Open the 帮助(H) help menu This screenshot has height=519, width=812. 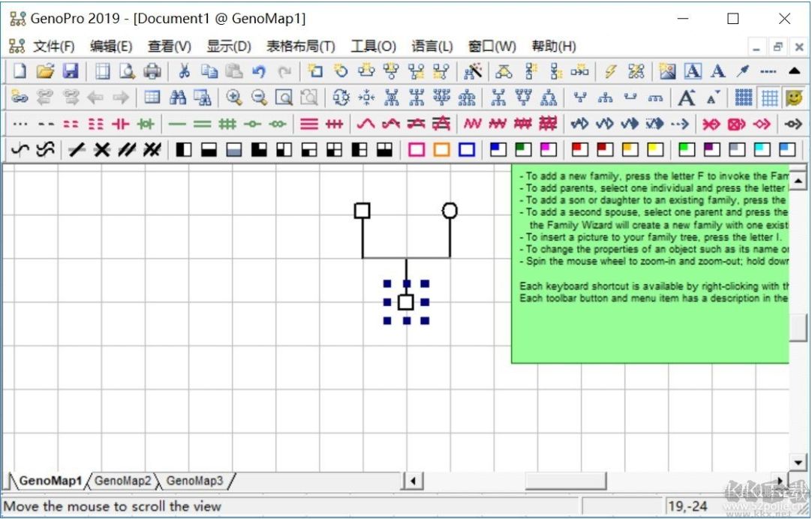tap(555, 46)
